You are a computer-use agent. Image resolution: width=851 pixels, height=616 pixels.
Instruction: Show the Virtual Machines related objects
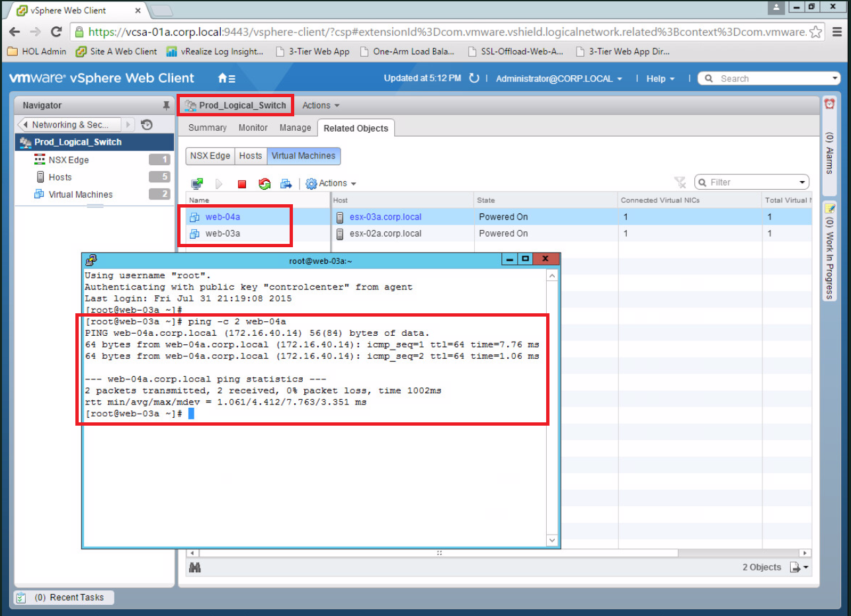coord(304,156)
